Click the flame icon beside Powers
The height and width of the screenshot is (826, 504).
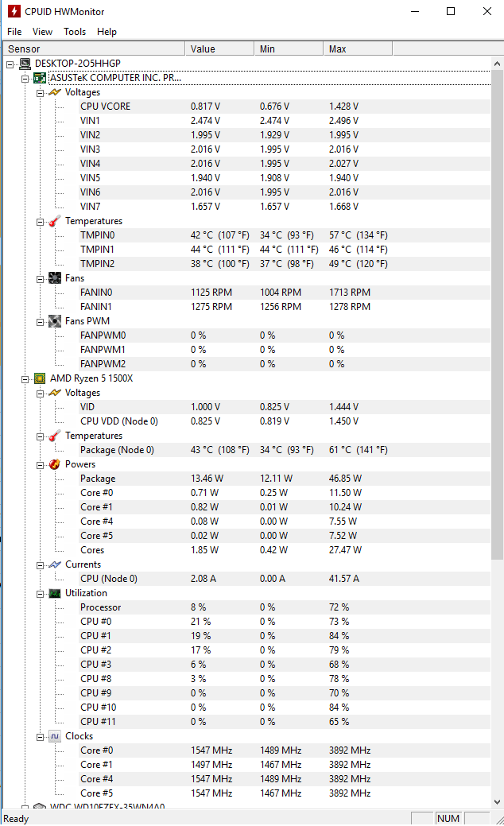(54, 464)
